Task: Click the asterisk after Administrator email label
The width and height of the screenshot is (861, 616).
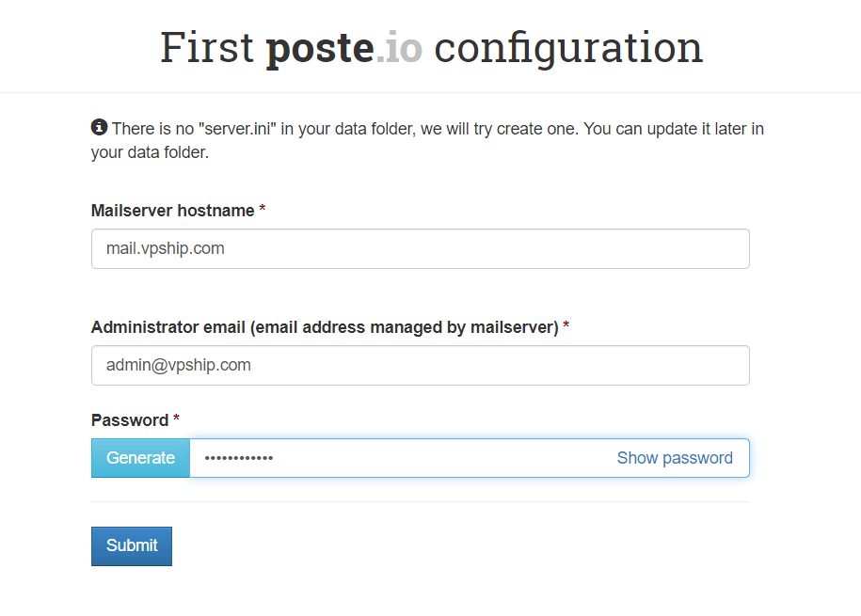Action: pyautogui.click(x=566, y=327)
